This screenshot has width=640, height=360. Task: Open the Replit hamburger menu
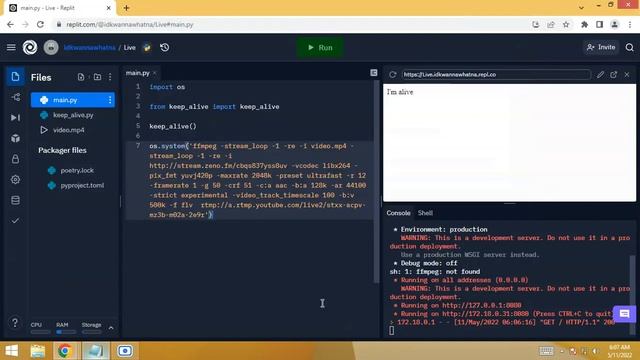[x=11, y=48]
